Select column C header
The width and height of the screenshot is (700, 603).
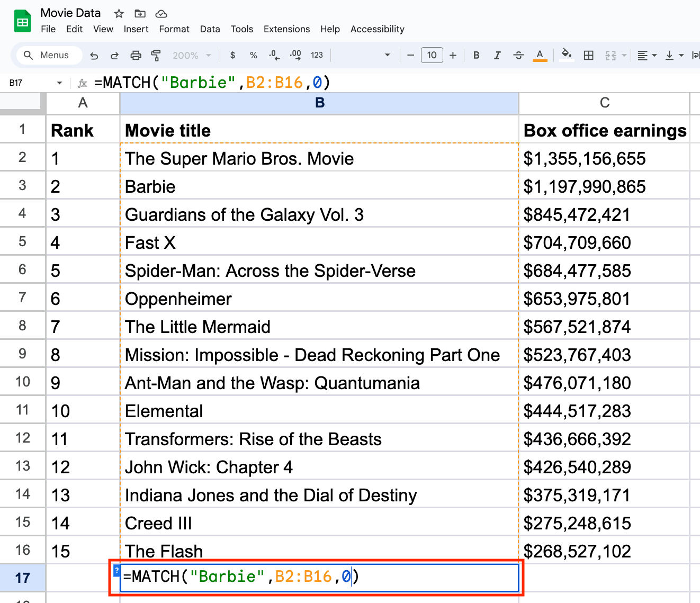(x=605, y=103)
